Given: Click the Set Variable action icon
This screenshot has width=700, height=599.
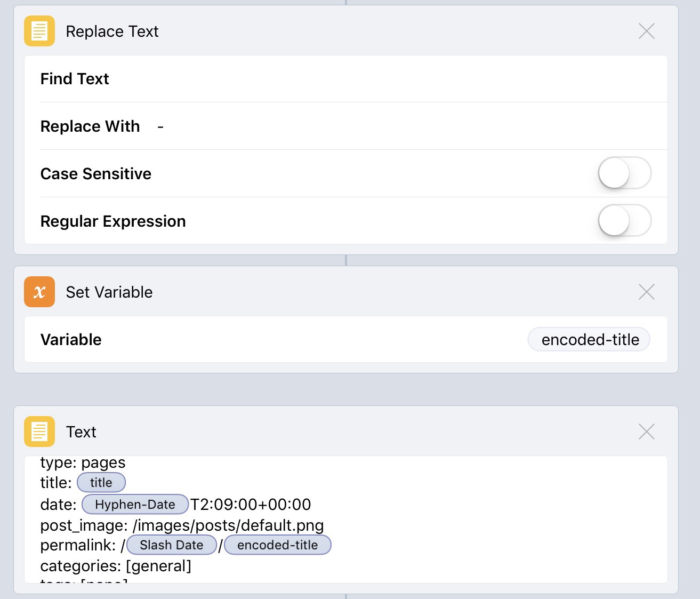Looking at the screenshot, I should [39, 292].
